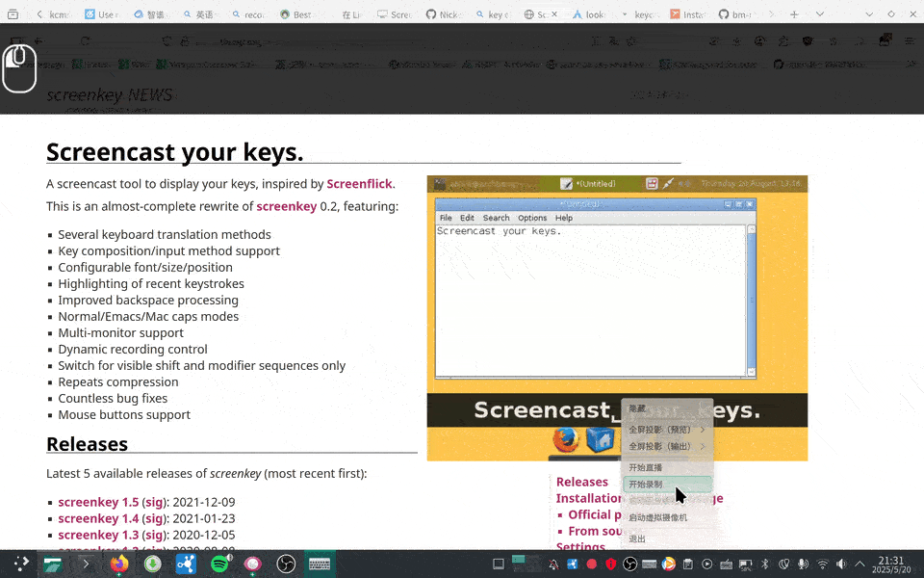924x578 pixels.
Task: Open the volume speaker tray icon
Action: pyautogui.click(x=841, y=565)
